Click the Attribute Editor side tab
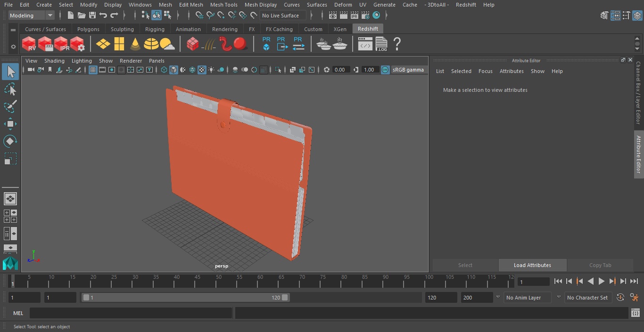The height and width of the screenshot is (332, 644). (639, 154)
